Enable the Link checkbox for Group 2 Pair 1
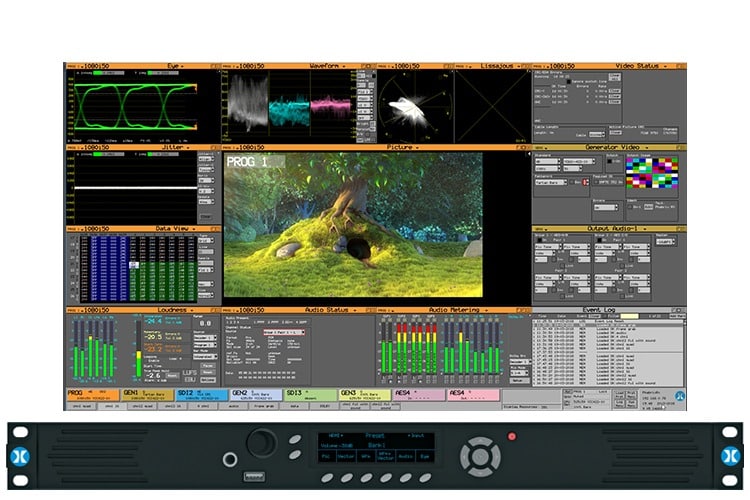Viewport: 750px width, 500px height. point(621,265)
